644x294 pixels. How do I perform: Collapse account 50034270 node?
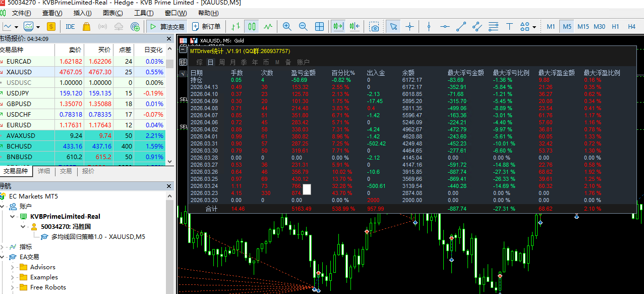tap(23, 227)
